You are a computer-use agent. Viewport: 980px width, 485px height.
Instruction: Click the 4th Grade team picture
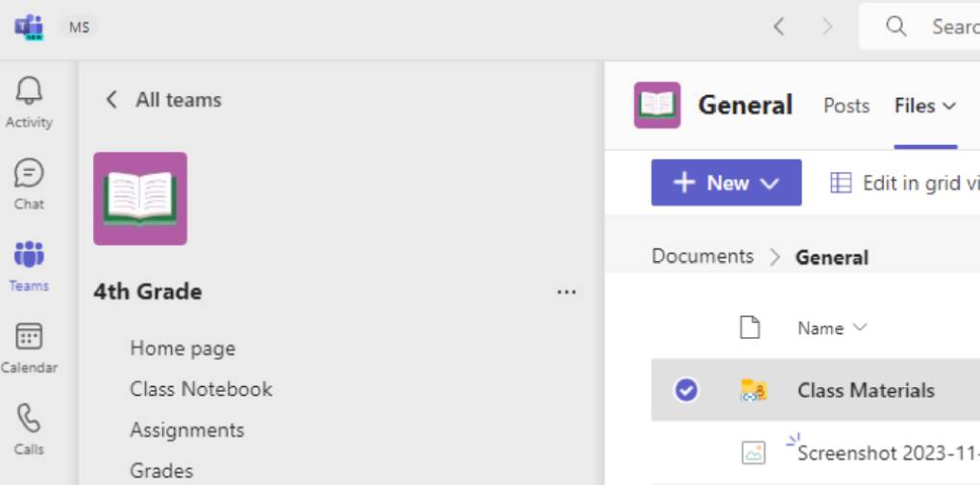[140, 199]
